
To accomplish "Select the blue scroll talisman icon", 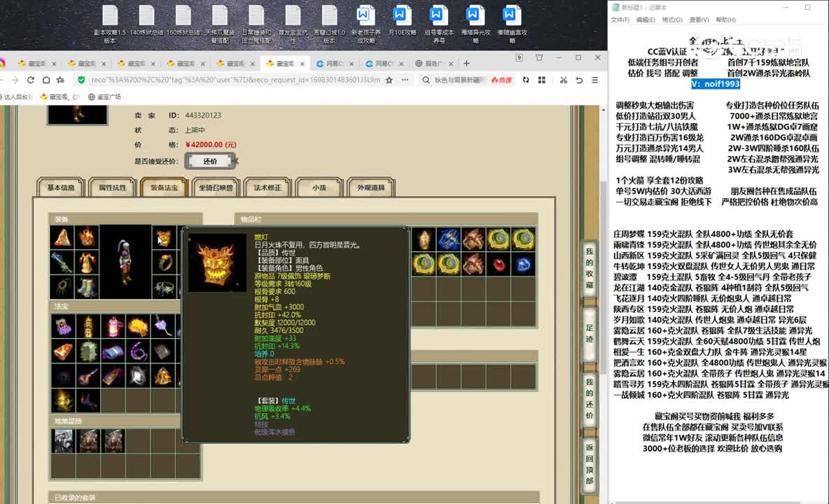I will 113,351.
